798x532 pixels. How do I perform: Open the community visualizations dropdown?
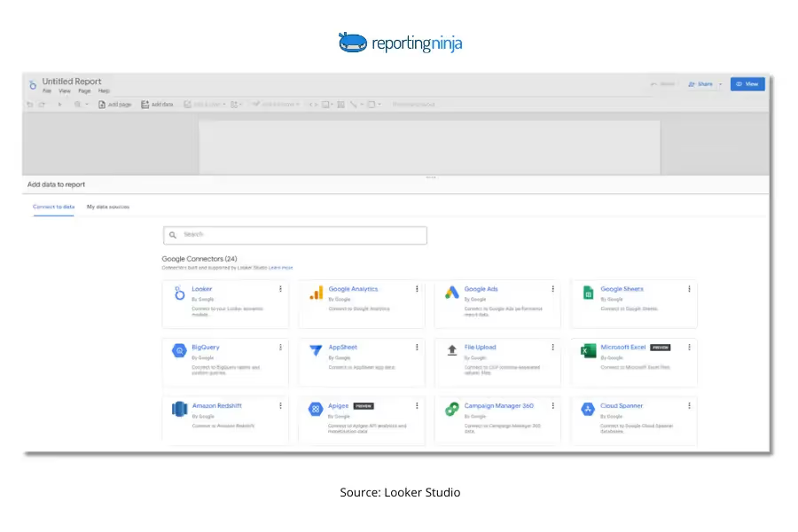236,105
